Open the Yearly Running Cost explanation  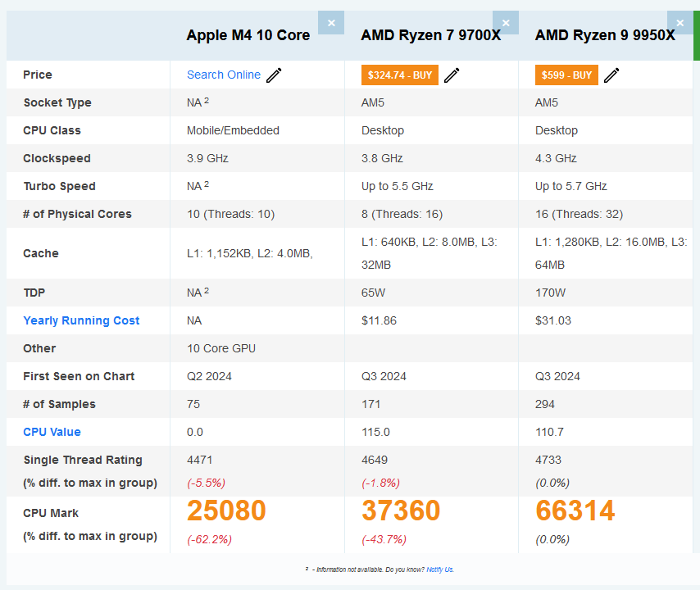[81, 320]
